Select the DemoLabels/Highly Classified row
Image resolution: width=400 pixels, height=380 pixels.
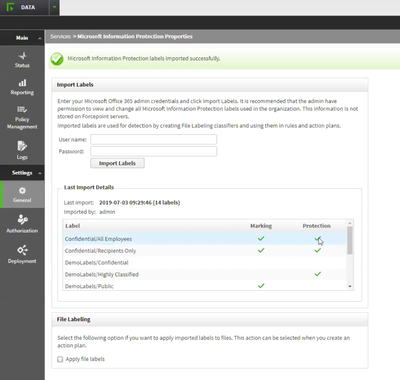pyautogui.click(x=205, y=274)
